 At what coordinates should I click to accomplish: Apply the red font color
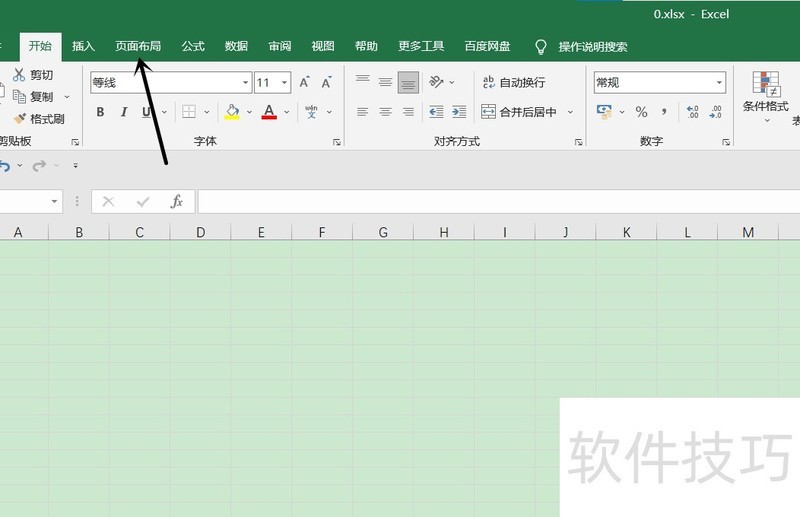(269, 112)
